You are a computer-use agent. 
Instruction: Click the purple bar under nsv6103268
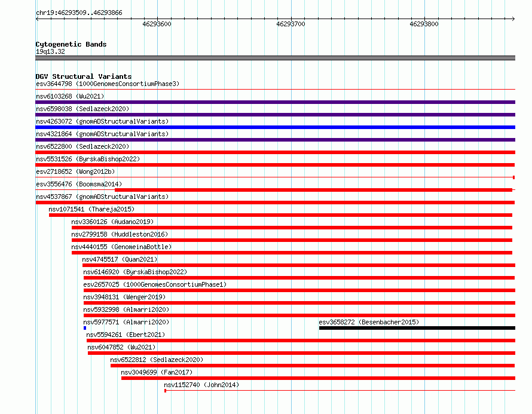pos(275,102)
